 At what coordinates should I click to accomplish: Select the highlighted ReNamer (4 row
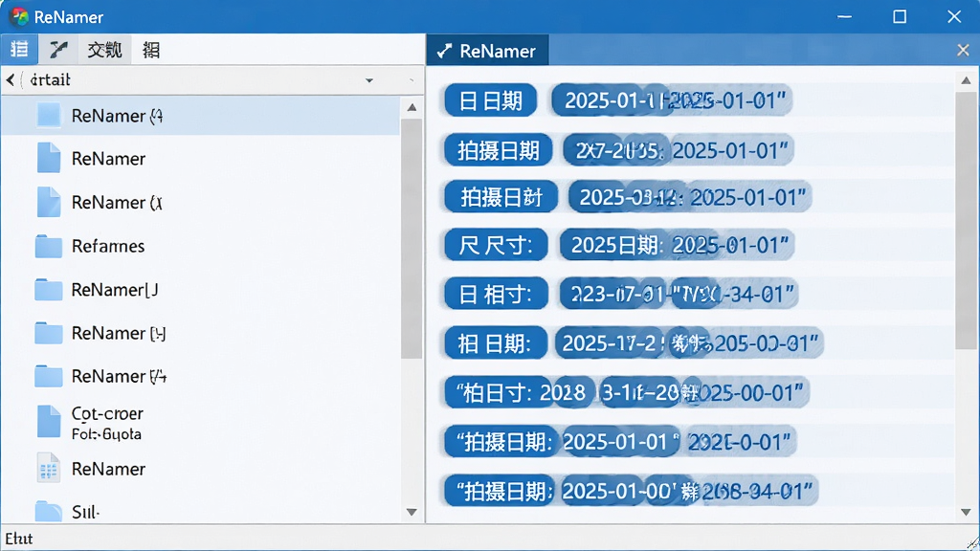tap(201, 116)
